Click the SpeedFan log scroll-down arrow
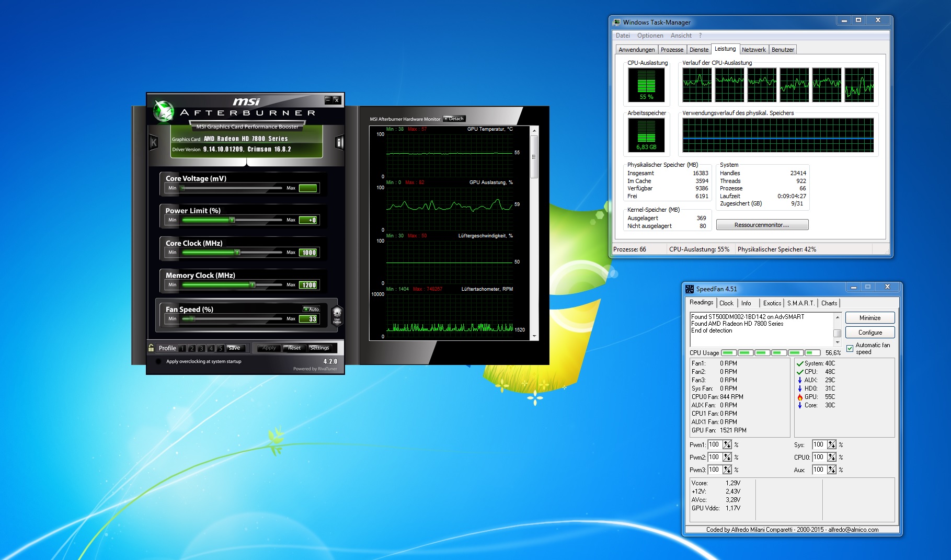The width and height of the screenshot is (951, 560). (x=837, y=342)
